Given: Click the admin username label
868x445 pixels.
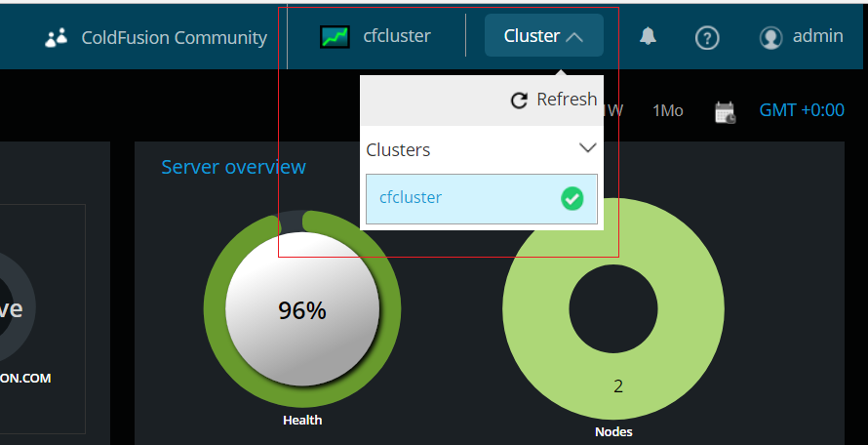Looking at the screenshot, I should 817,36.
